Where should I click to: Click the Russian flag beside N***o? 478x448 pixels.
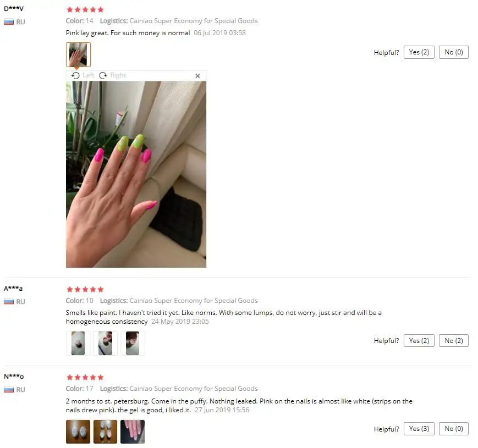[9, 390]
